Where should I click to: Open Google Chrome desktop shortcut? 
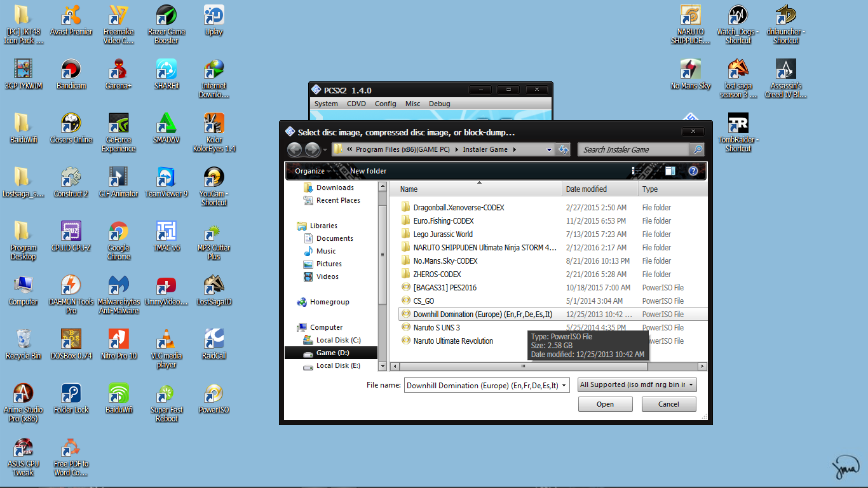coord(119,241)
